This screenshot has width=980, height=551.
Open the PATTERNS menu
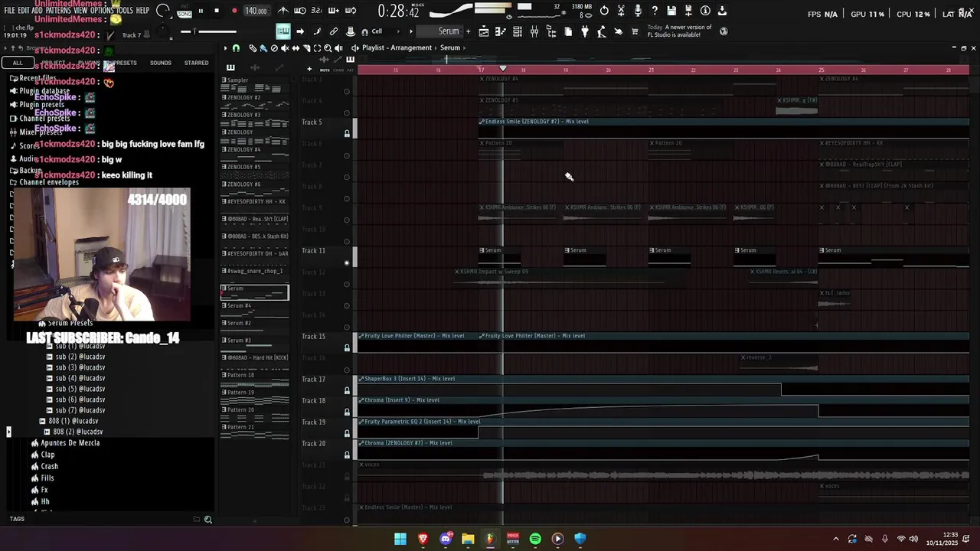(58, 11)
